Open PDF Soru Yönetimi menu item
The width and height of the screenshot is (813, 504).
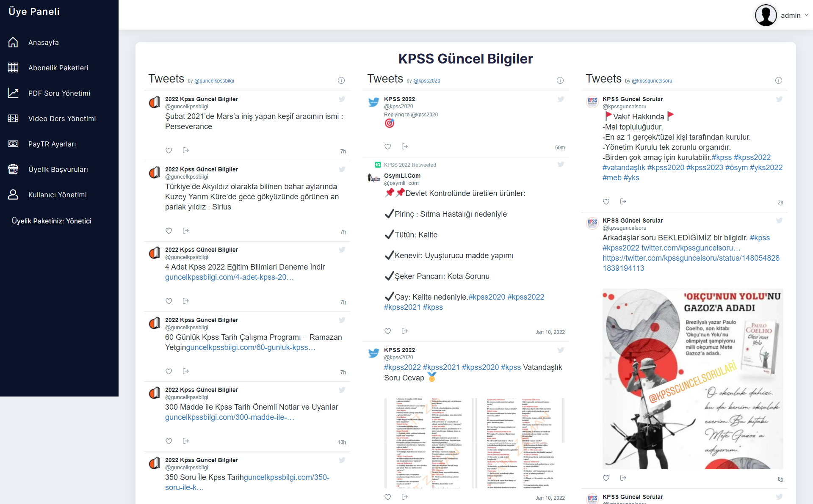[x=59, y=93]
